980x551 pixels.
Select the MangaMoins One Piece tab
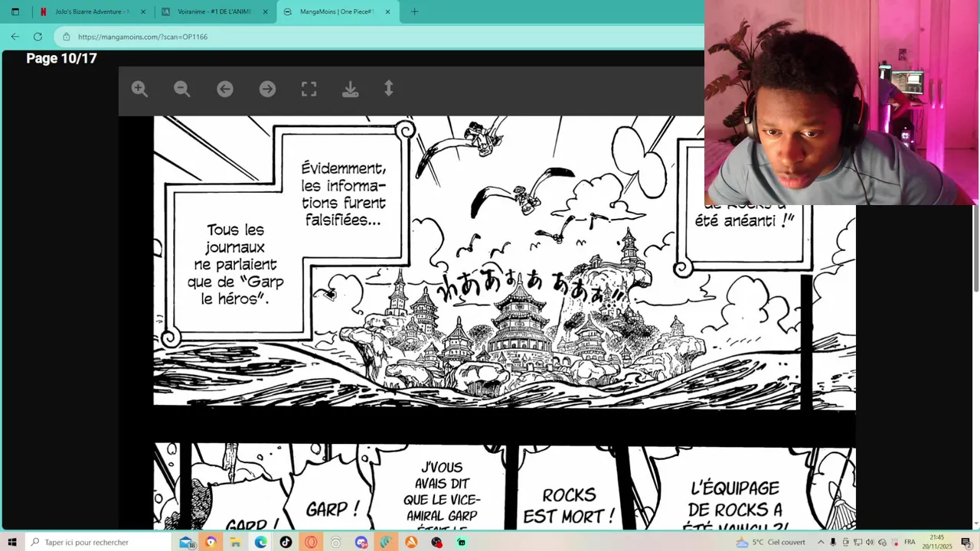click(337, 11)
